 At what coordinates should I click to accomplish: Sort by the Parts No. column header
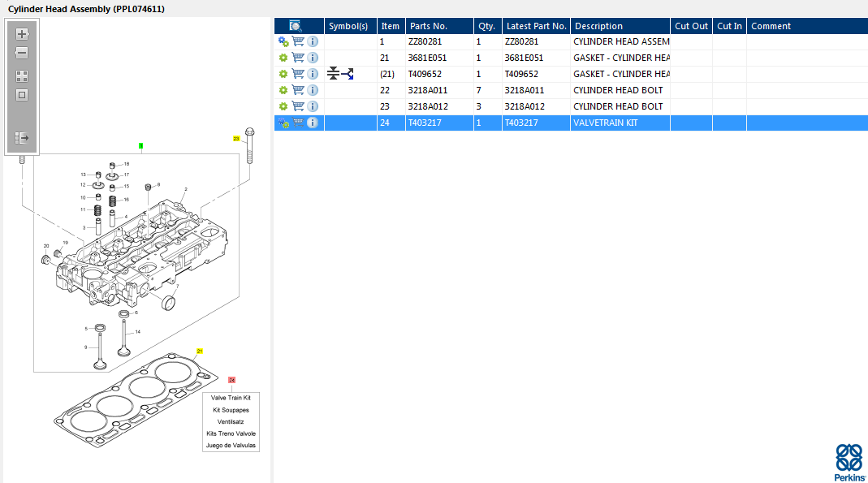(x=439, y=26)
